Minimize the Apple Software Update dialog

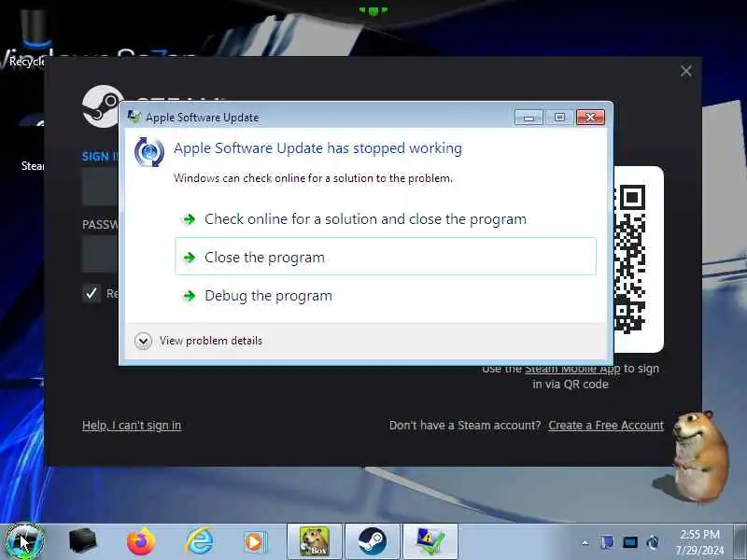[529, 118]
